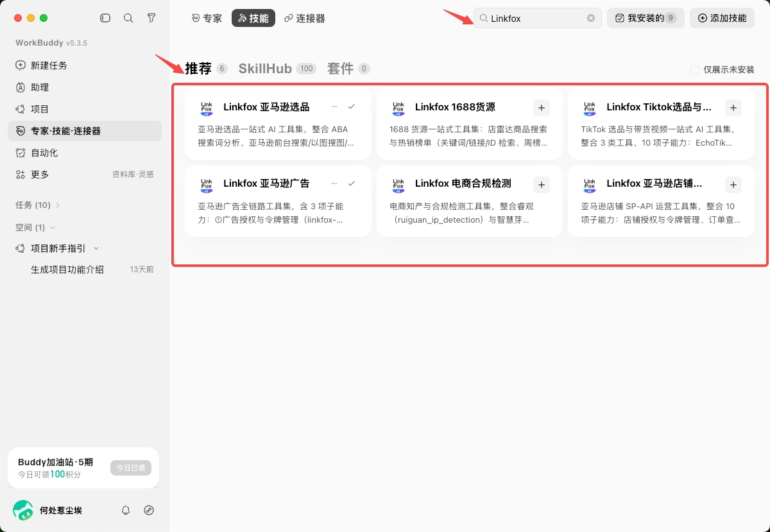Click Linkfox 亚马逊店铺 logo icon
Screen dimensions: 770x532
[589, 185]
